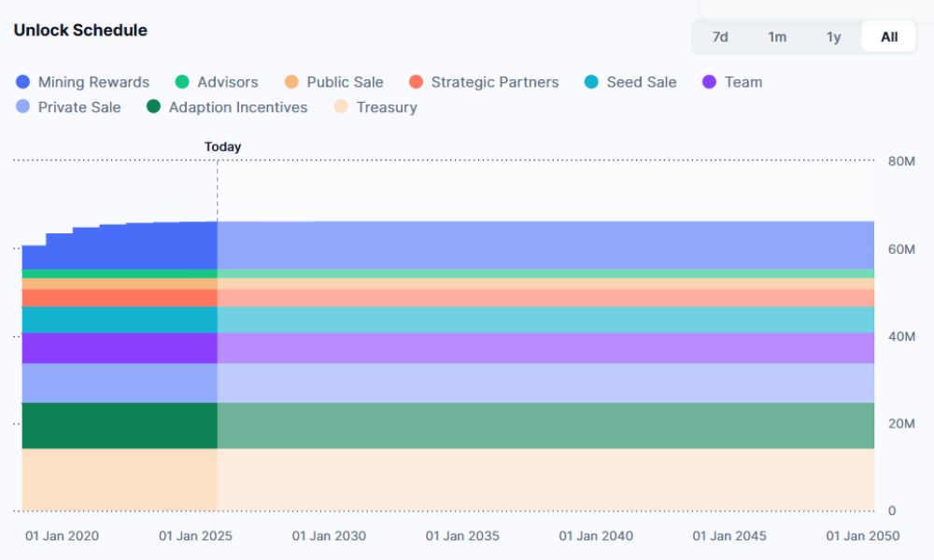Screen dimensions: 934x560
Task: Click the 01 Jan 2030 axis label
Action: tap(329, 536)
